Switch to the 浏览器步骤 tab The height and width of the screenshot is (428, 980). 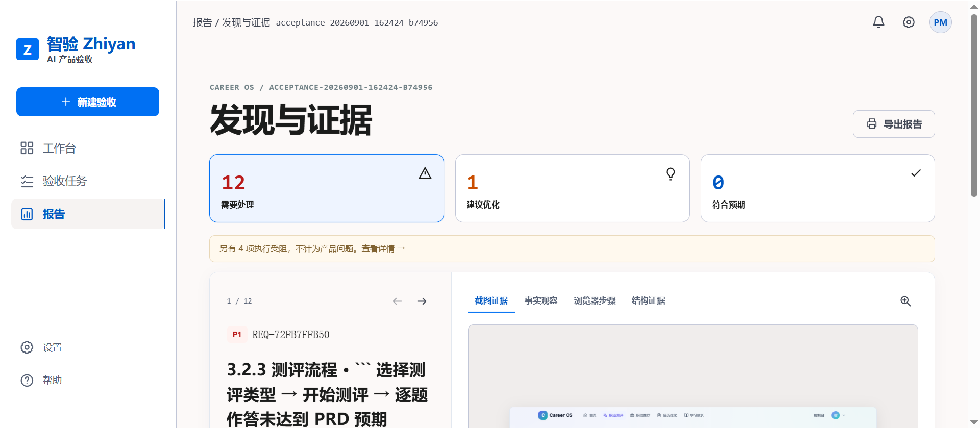(595, 300)
